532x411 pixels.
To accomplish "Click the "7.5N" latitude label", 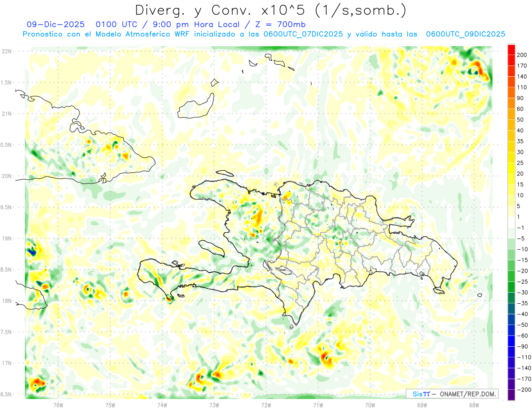I will (x=6, y=332).
